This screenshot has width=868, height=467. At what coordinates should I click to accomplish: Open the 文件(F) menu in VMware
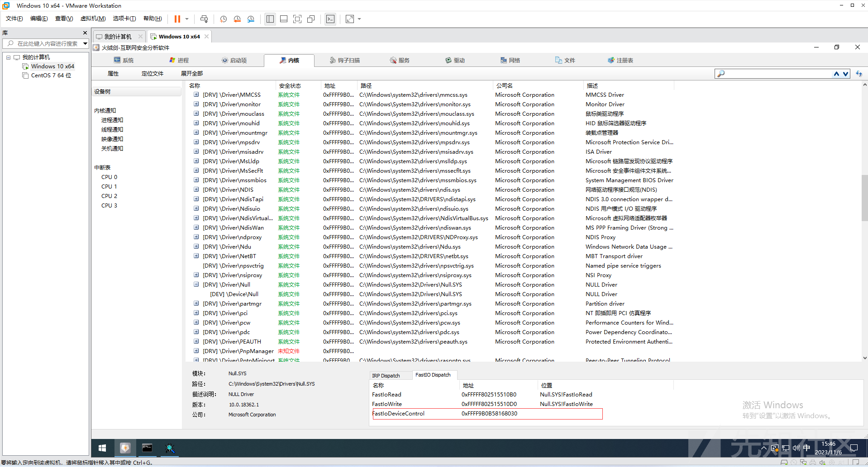coord(14,19)
